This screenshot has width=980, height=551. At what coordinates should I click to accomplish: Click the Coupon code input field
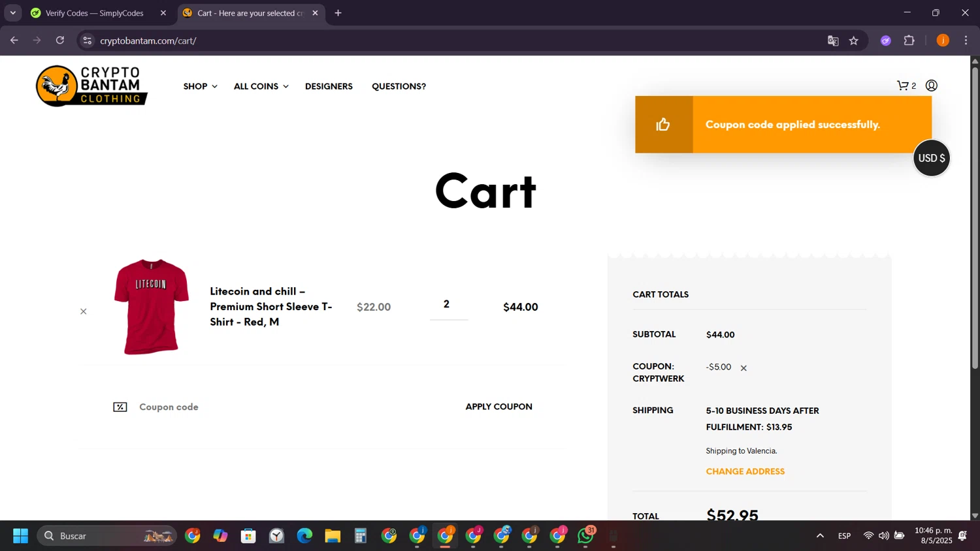(x=287, y=407)
